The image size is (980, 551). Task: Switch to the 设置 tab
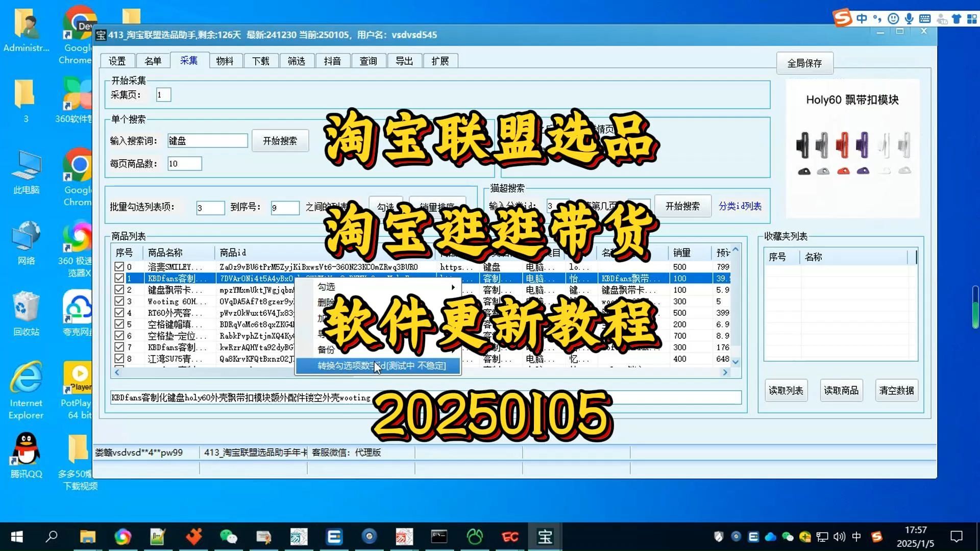pos(117,61)
